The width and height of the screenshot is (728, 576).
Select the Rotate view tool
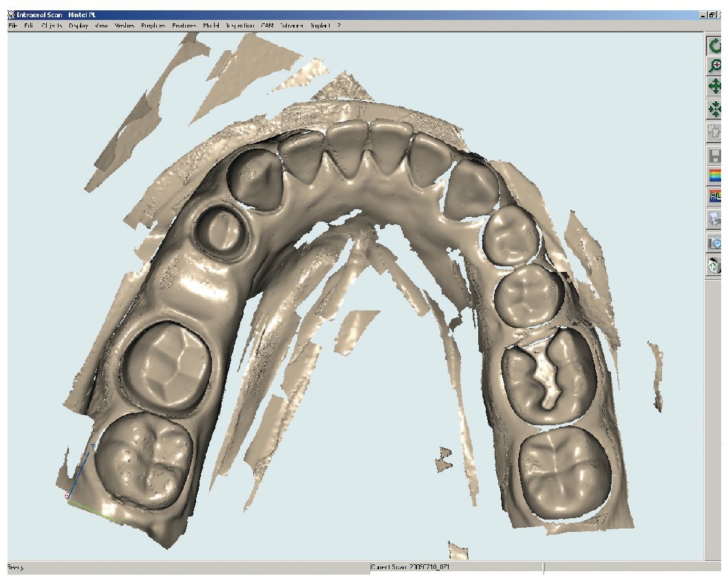[716, 46]
